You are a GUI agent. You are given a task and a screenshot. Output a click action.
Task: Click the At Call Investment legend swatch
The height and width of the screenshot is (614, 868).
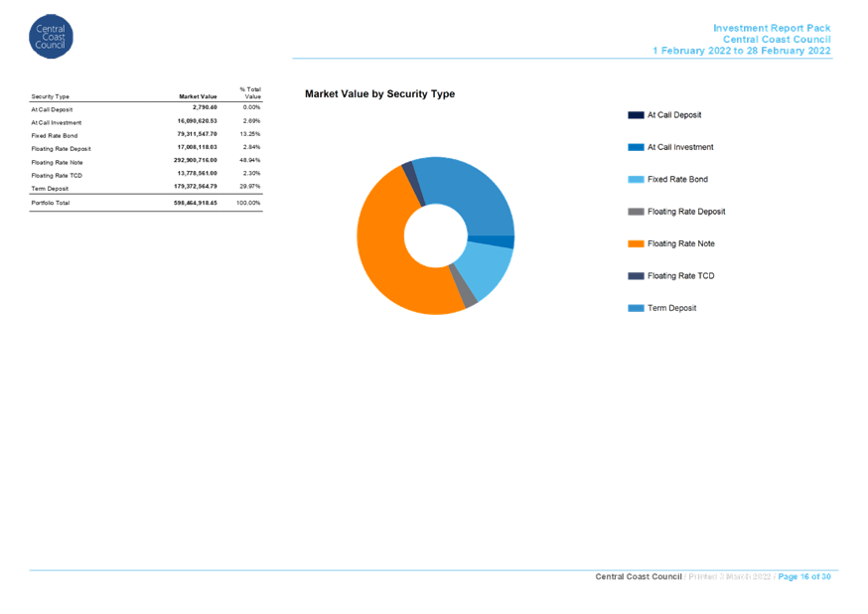pyautogui.click(x=636, y=147)
